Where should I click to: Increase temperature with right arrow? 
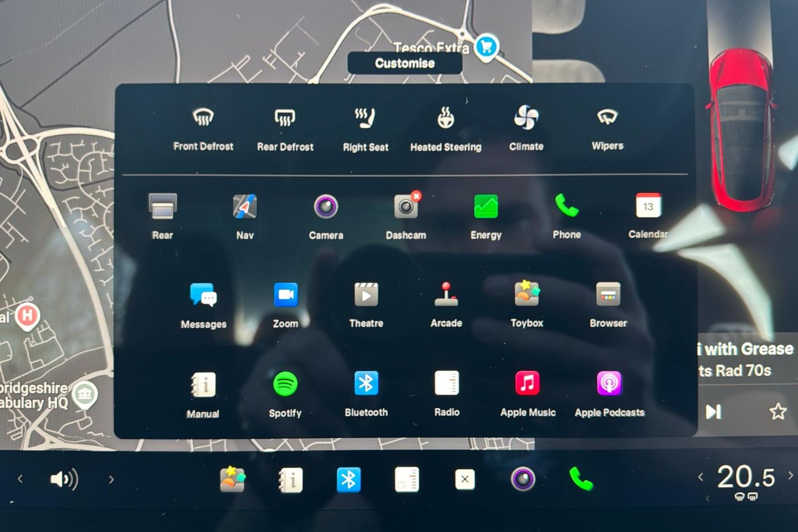click(791, 475)
